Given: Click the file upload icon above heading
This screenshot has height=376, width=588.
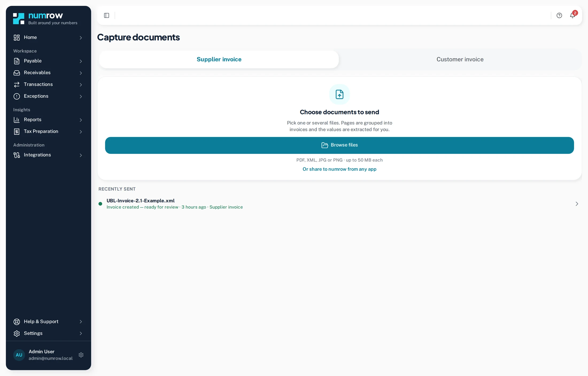Looking at the screenshot, I should (x=339, y=94).
